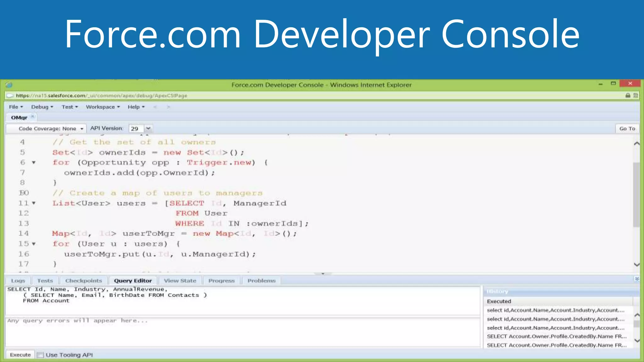Click the History list scroll down arrow
This screenshot has height=362, width=644.
[637, 340]
